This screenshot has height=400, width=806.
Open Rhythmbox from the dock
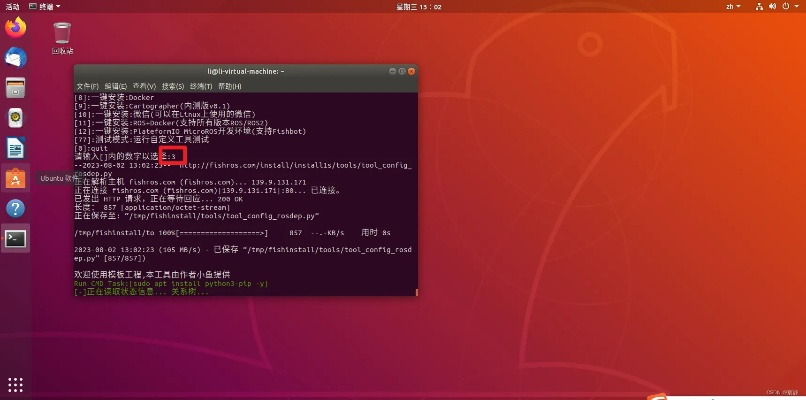click(15, 118)
